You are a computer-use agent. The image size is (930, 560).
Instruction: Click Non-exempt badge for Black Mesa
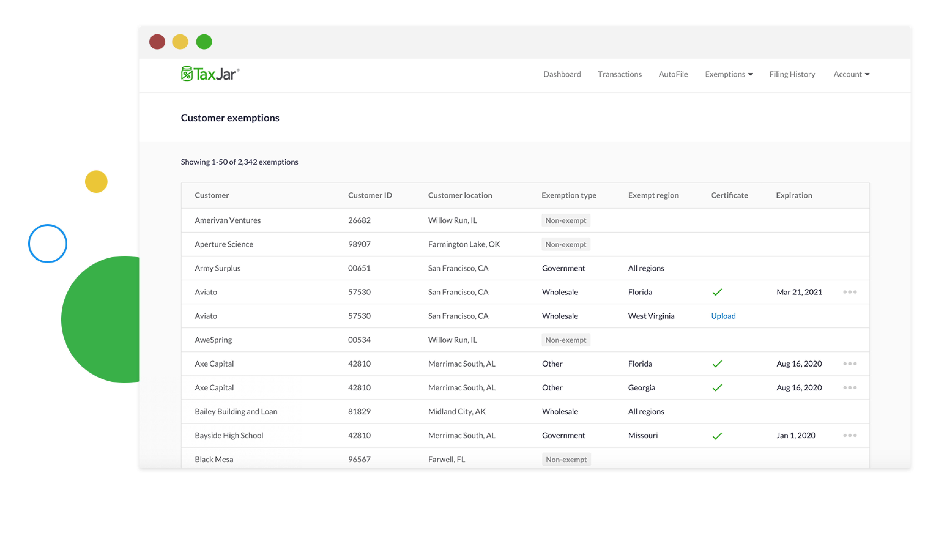click(566, 459)
